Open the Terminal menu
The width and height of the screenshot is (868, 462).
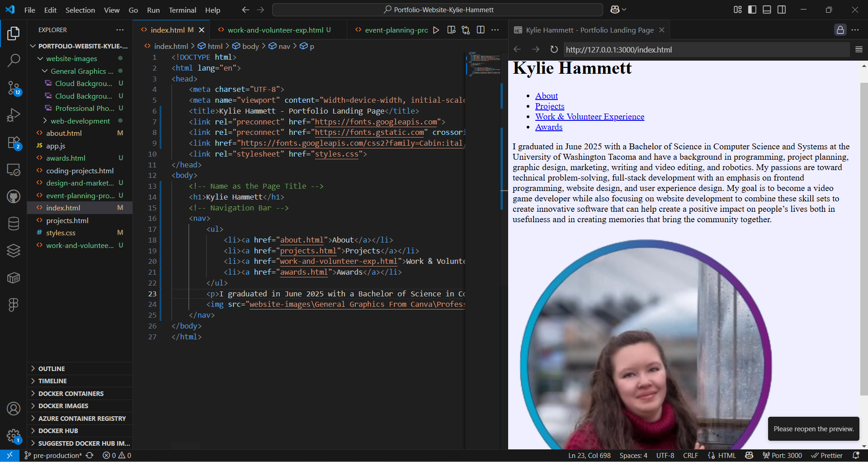pyautogui.click(x=182, y=10)
